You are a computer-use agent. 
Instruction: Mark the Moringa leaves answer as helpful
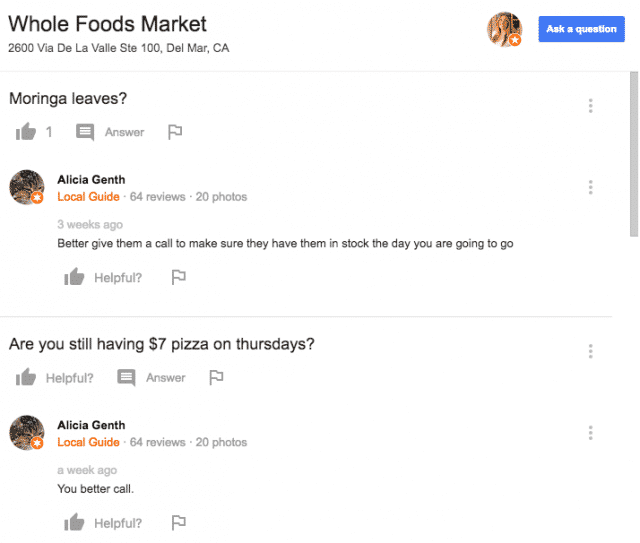74,277
